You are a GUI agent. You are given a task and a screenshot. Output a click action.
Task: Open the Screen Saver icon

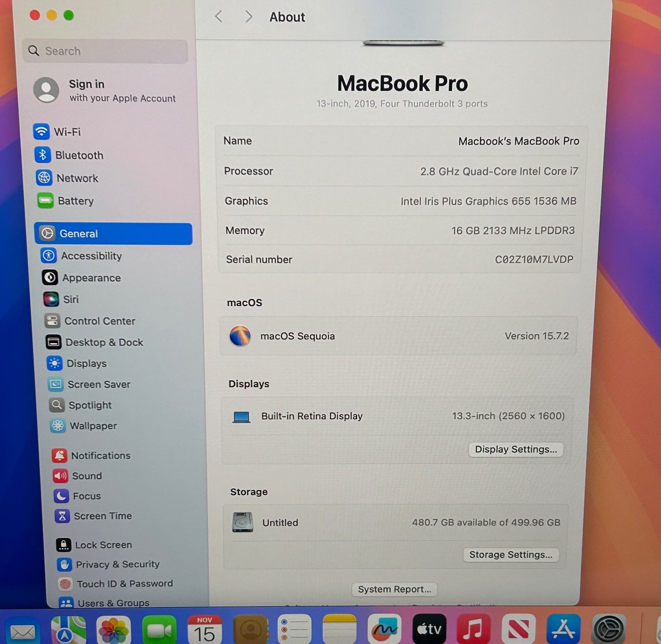(56, 384)
